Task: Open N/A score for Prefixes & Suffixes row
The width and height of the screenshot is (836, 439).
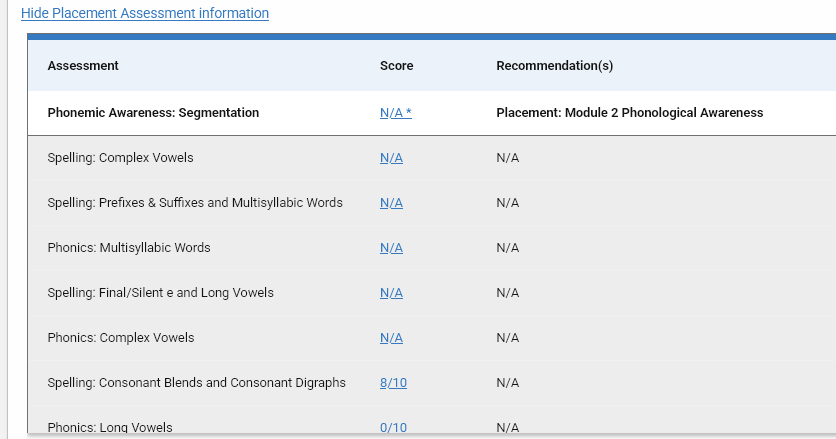Action: coord(391,203)
